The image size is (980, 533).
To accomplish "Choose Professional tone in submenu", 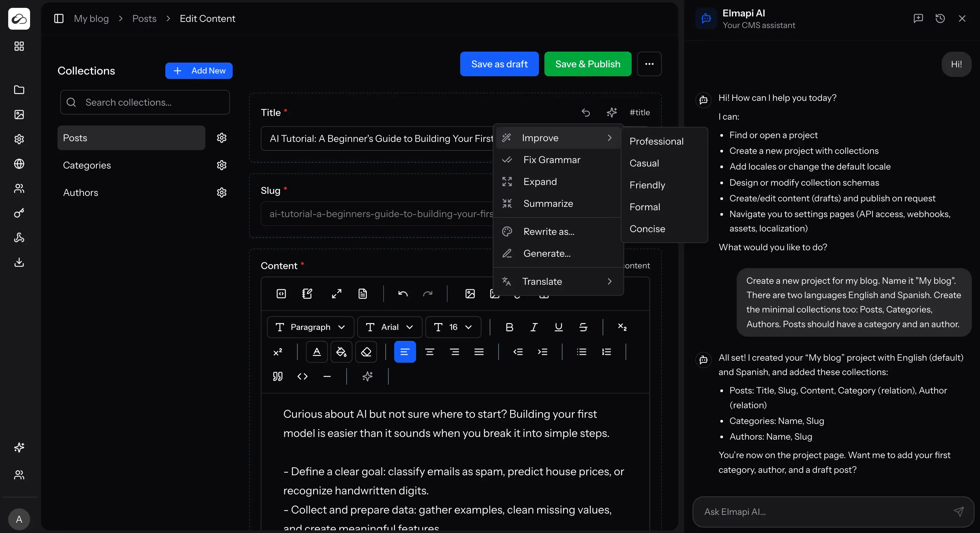I will point(664,141).
